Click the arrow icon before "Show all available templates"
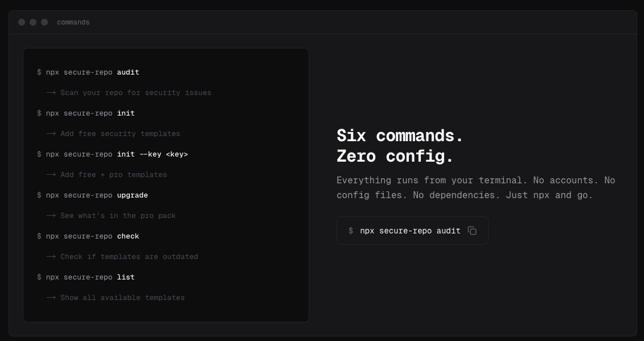The height and width of the screenshot is (341, 644). click(51, 298)
